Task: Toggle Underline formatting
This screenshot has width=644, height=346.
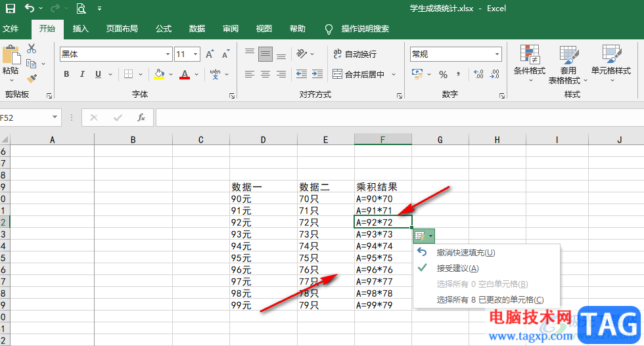Action: (x=98, y=74)
